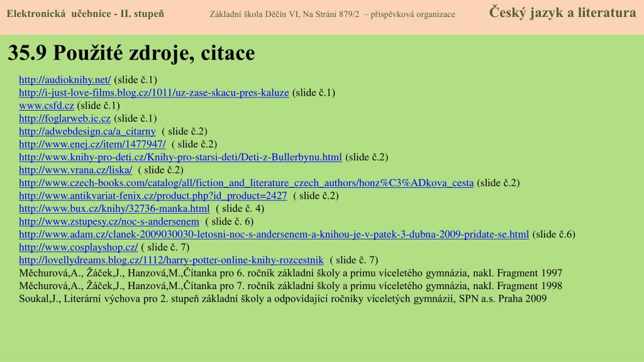Click '(slide č.6)' after the adam.cz link
644x362 pixels.
[553, 234]
